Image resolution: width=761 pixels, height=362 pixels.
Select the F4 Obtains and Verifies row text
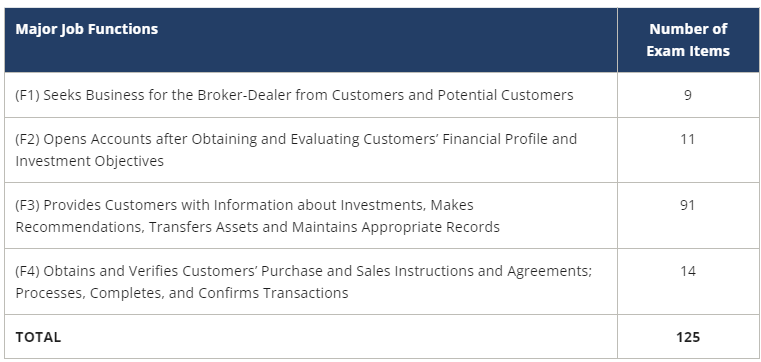(304, 282)
